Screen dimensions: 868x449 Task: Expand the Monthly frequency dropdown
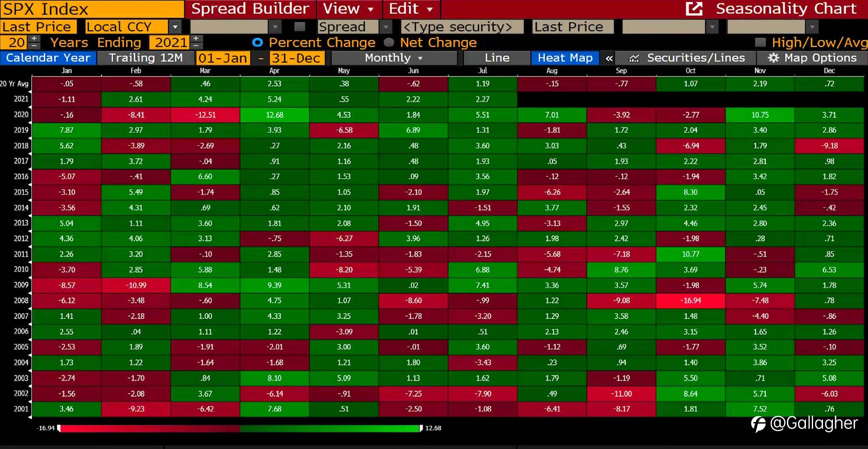click(393, 58)
